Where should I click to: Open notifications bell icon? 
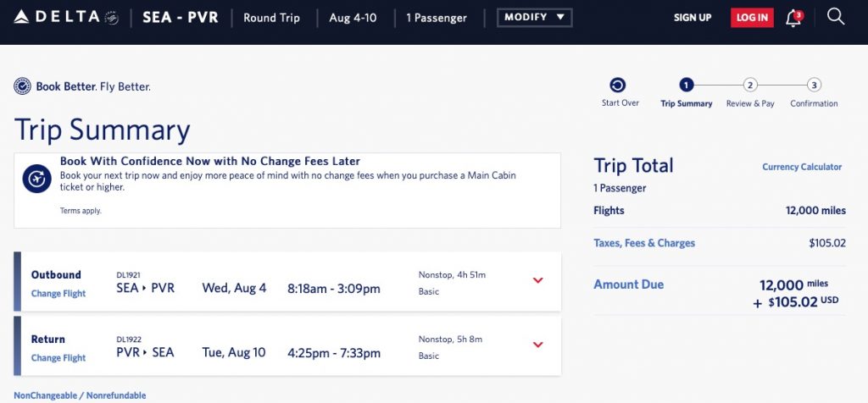coord(793,18)
